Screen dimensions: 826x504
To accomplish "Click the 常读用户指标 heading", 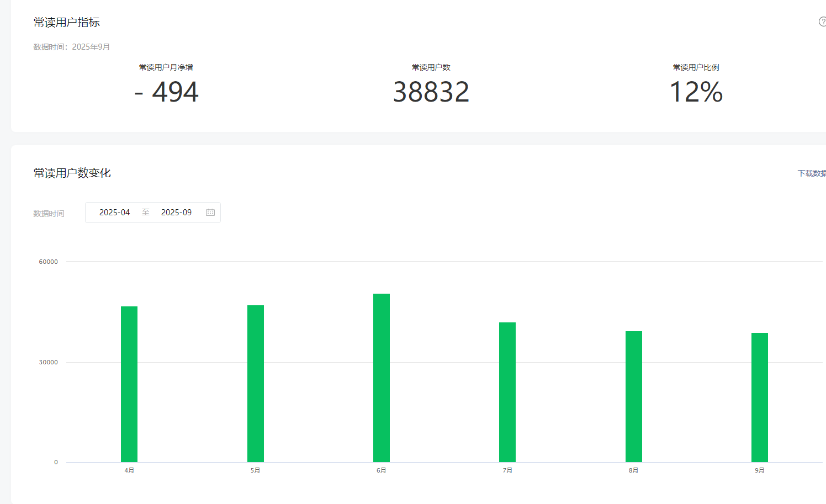I will click(67, 22).
